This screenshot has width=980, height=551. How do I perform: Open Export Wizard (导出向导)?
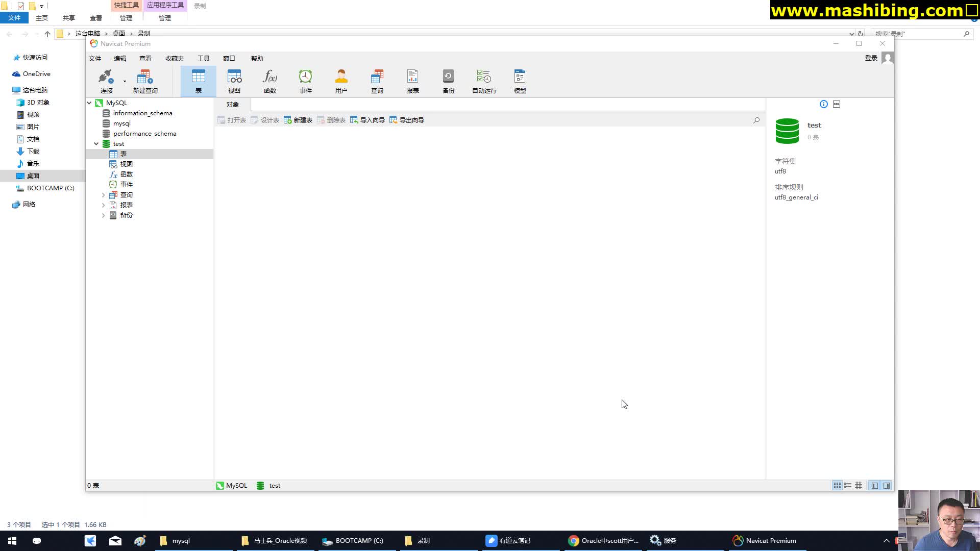[407, 120]
